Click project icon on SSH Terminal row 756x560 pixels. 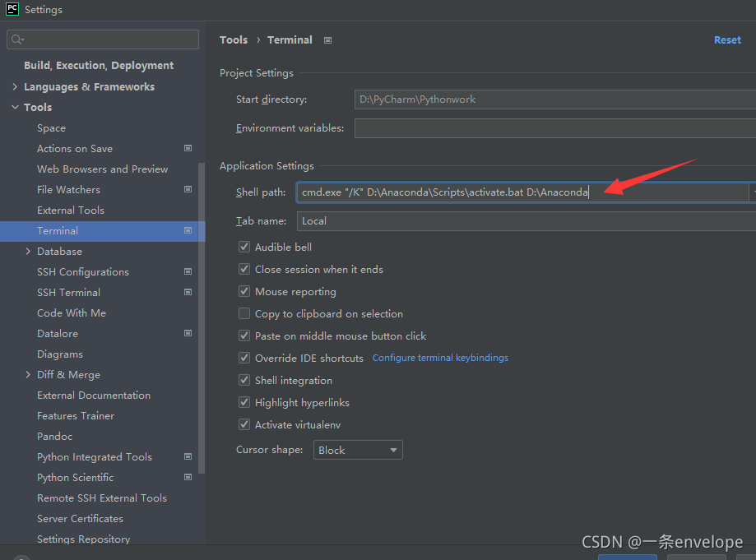(x=188, y=292)
